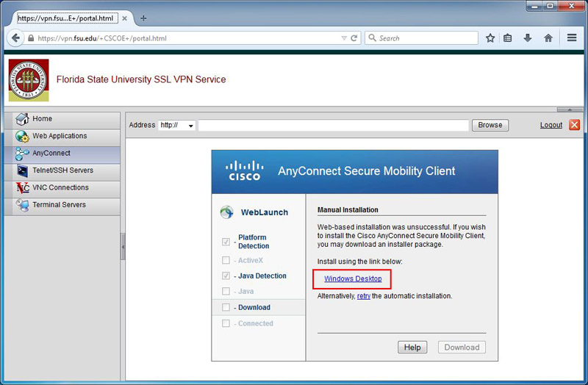Collapse the header with top arrow handle
Viewport: 588px width, 385px height.
coord(570,109)
